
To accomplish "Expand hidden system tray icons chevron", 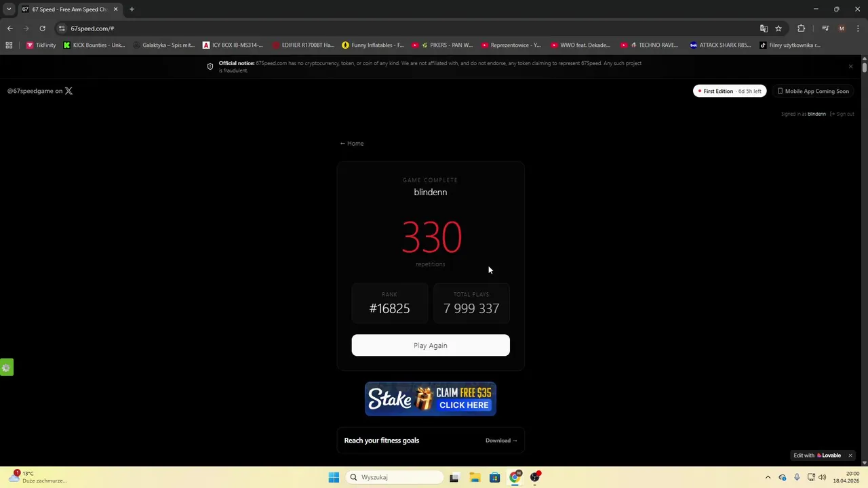I will (768, 477).
